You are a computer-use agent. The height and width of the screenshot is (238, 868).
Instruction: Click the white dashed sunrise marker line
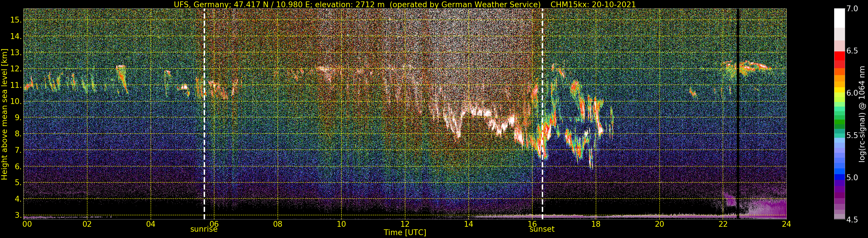coord(204,114)
